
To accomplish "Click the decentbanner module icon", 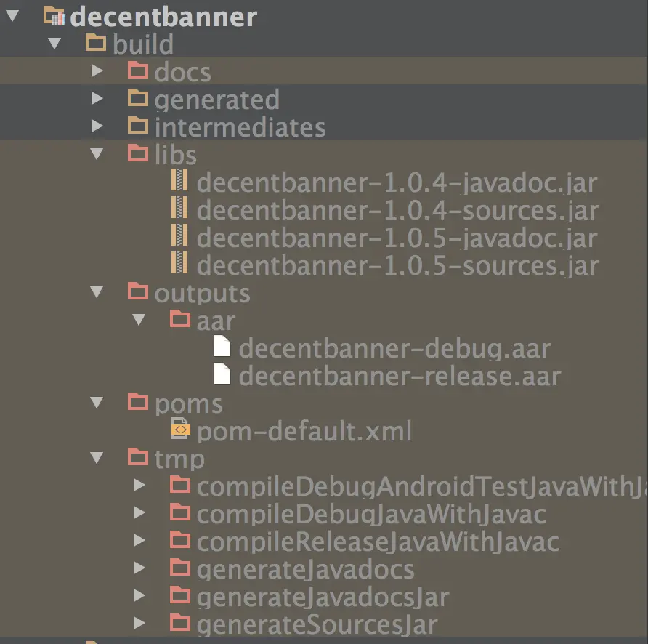I will click(x=54, y=16).
